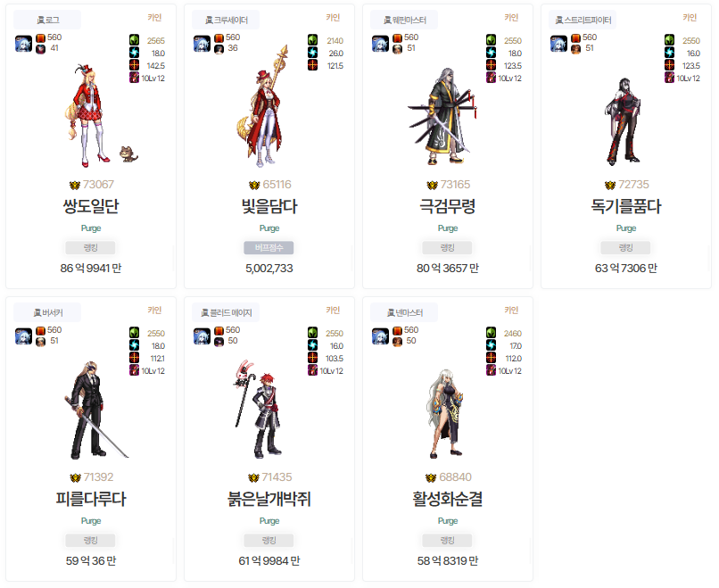719x588 pixels.
Task: Click the red cross icon on 웨펀마스터 card
Action: tap(491, 64)
